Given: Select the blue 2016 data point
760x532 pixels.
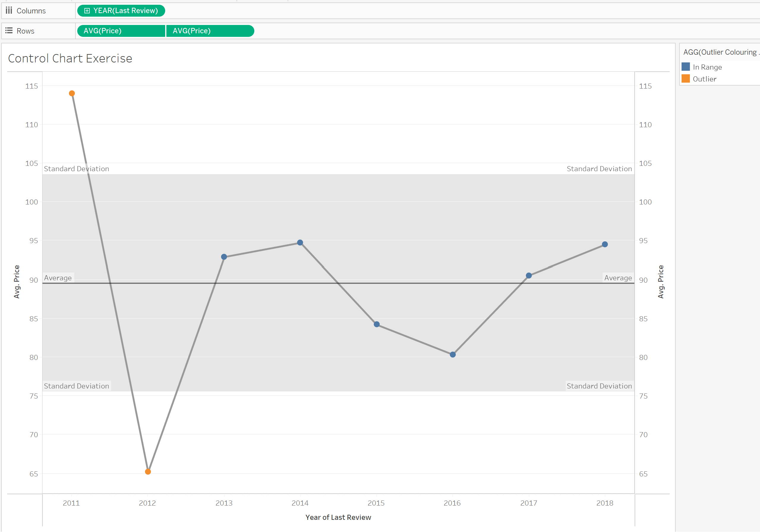Looking at the screenshot, I should (x=452, y=355).
